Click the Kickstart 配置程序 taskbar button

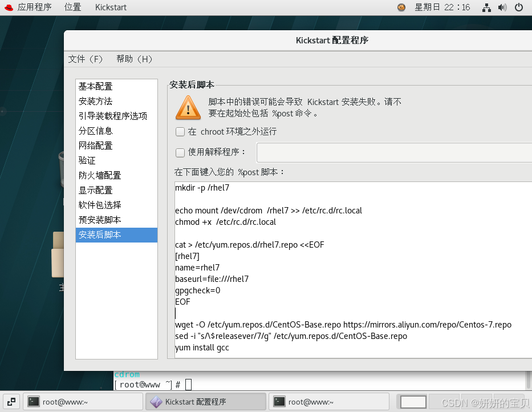pos(206,402)
